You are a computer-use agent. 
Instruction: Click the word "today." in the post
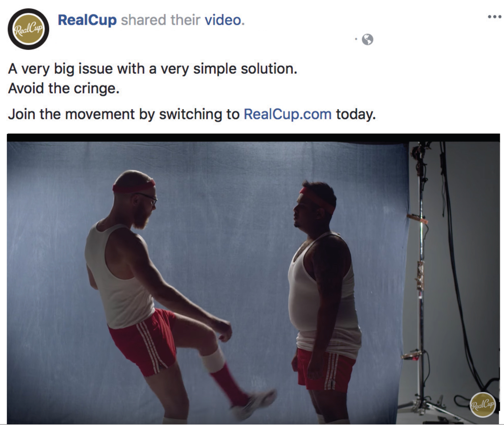tap(356, 114)
